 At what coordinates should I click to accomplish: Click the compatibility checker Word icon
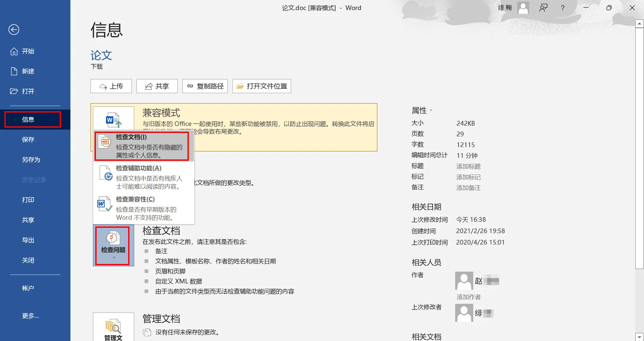click(105, 204)
